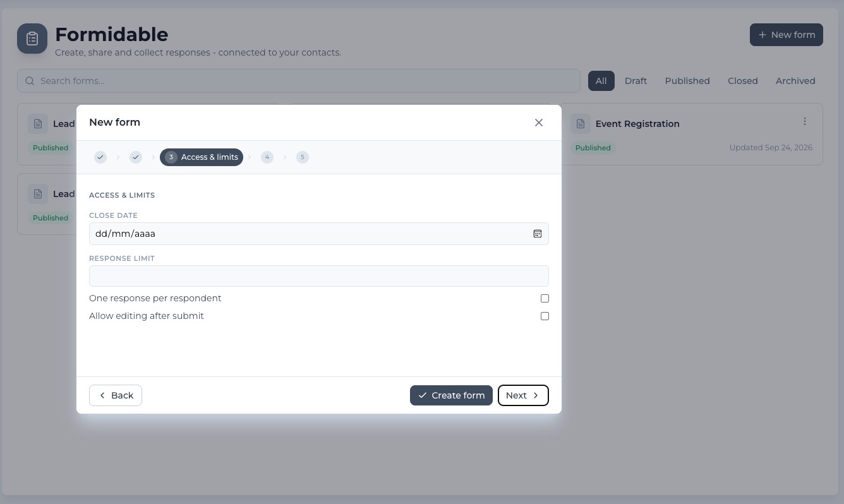The height and width of the screenshot is (504, 844).
Task: Enable One response per respondent
Action: pyautogui.click(x=545, y=298)
